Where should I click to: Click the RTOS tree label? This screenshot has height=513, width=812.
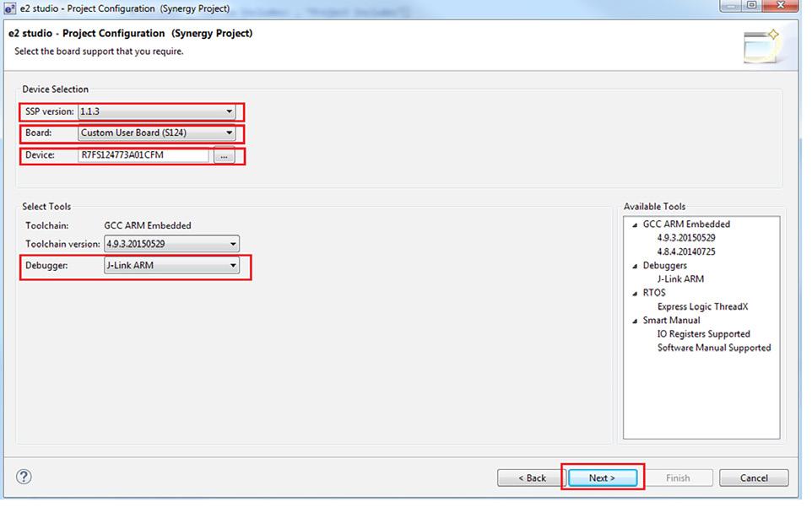pos(654,293)
